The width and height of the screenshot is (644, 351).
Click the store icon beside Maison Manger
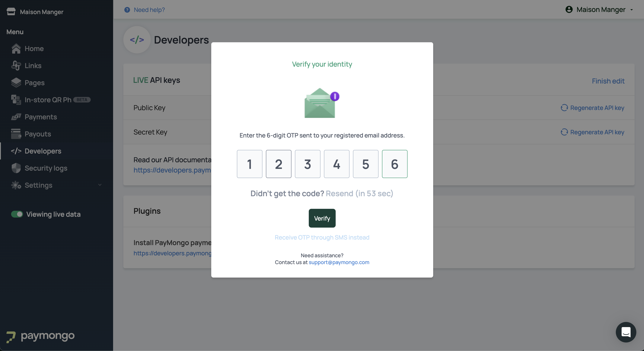pos(11,12)
